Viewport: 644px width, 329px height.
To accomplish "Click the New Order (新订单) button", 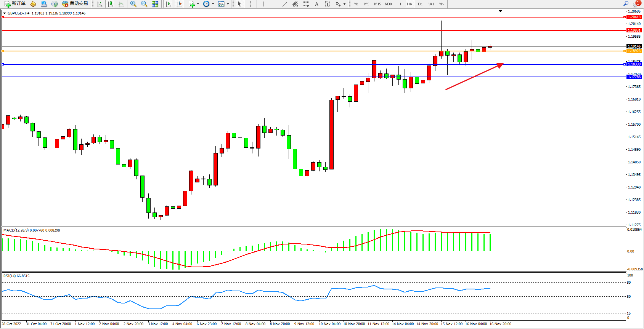I will (15, 4).
